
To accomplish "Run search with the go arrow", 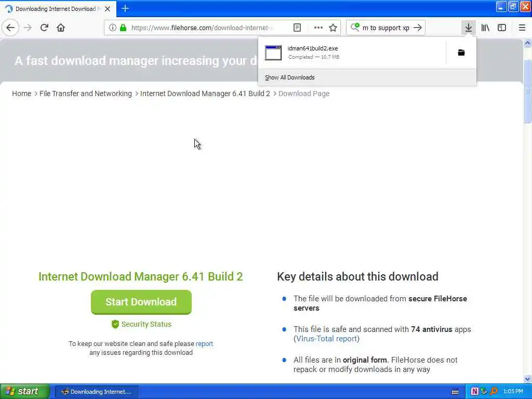I will (418, 28).
